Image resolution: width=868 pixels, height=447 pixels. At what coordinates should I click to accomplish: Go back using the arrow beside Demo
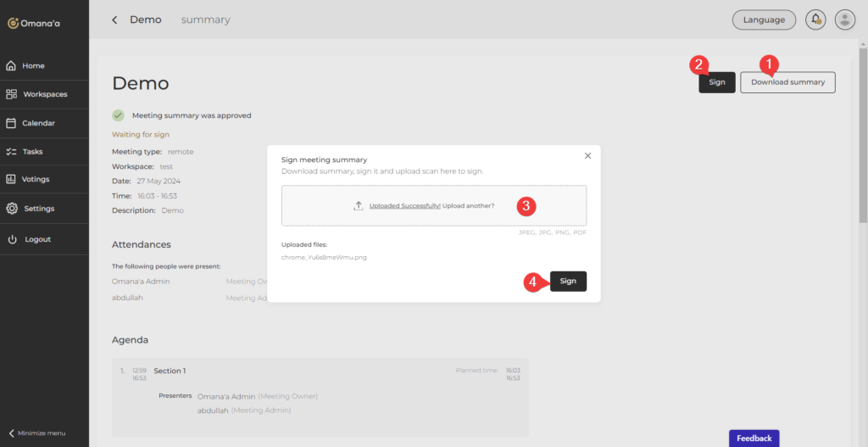tap(114, 20)
